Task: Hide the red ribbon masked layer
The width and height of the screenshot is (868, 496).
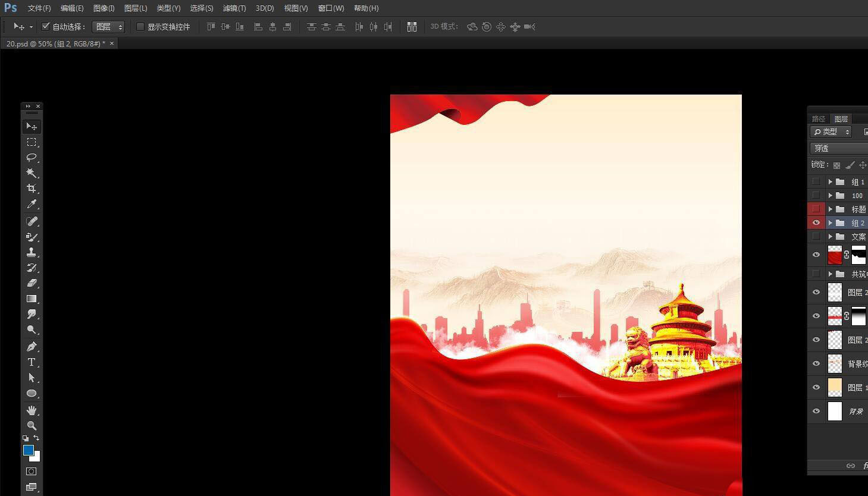Action: tap(816, 255)
